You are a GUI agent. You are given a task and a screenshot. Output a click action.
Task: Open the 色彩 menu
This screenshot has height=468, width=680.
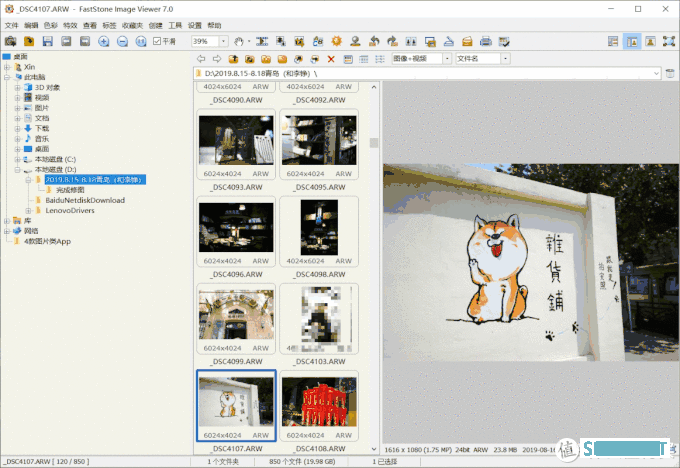(x=51, y=26)
